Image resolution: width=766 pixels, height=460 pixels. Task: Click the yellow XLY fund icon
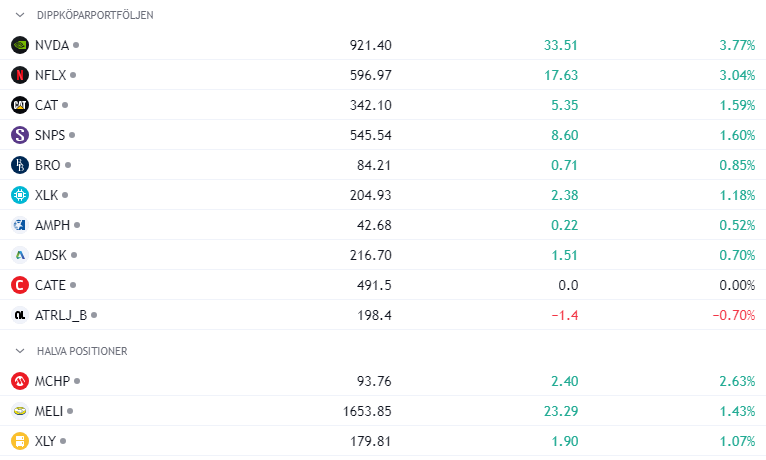20,441
